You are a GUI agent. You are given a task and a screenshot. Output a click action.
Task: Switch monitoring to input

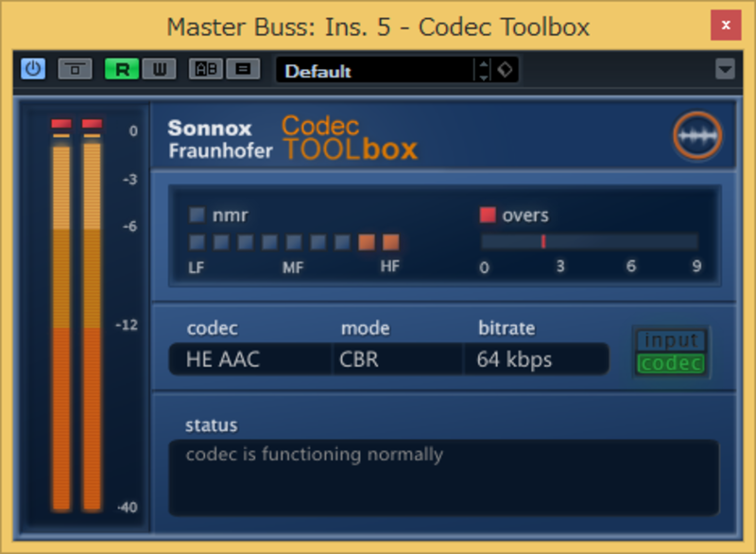click(x=671, y=340)
